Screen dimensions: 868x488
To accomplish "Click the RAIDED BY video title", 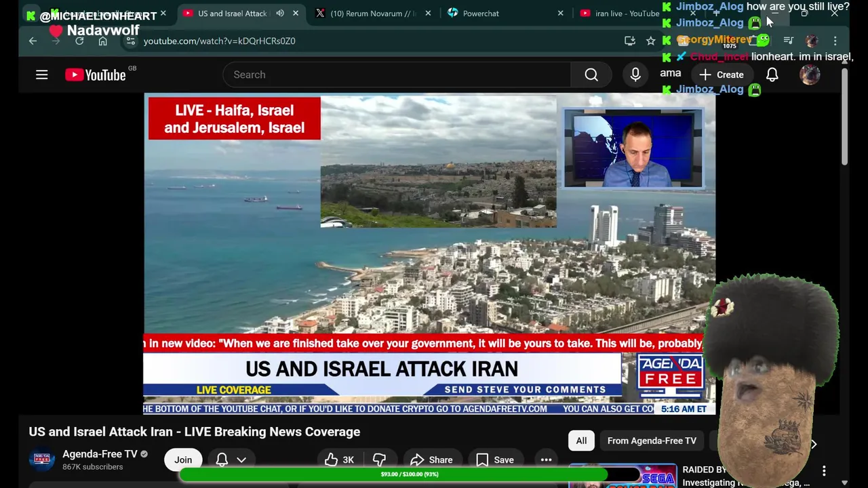I will (x=746, y=476).
